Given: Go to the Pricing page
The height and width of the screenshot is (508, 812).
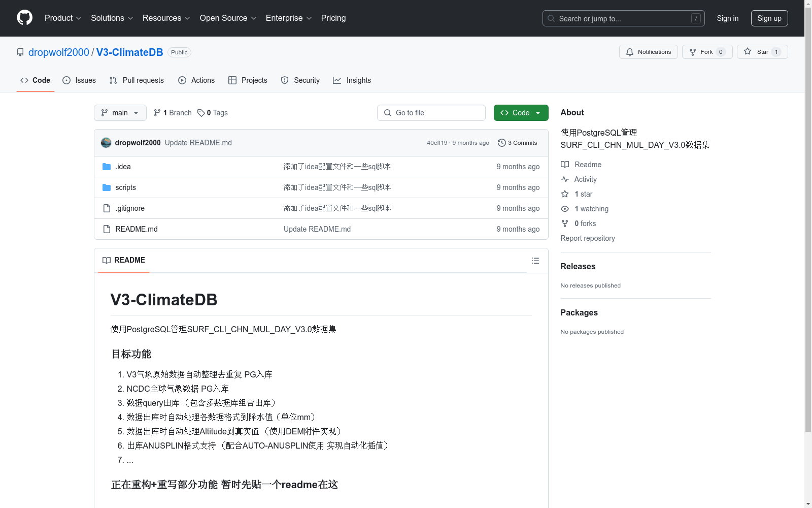Looking at the screenshot, I should (x=333, y=18).
